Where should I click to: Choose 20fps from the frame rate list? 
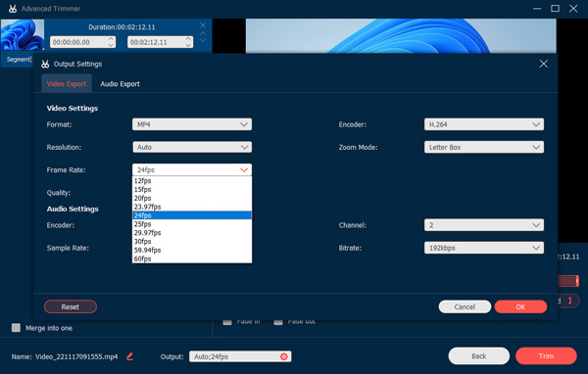coord(192,198)
